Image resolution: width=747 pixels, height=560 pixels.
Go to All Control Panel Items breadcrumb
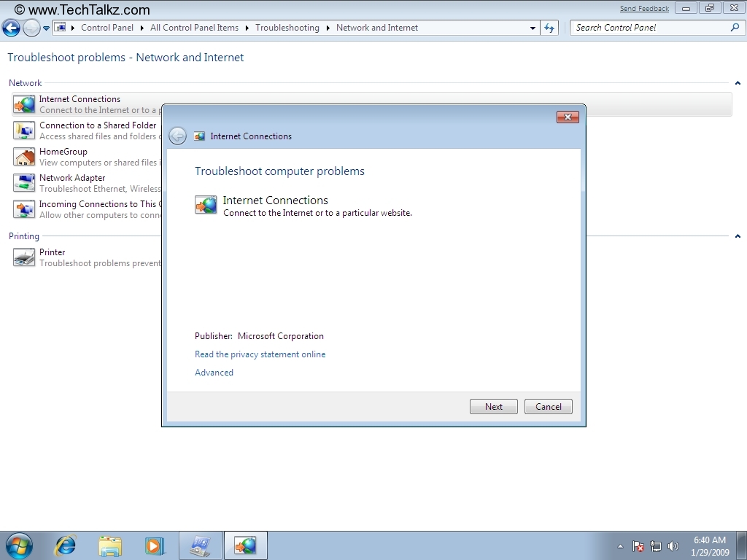pos(194,28)
